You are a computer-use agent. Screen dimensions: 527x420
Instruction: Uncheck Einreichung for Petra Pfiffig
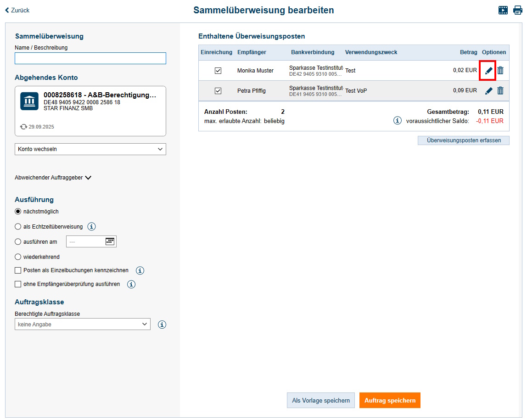point(218,90)
